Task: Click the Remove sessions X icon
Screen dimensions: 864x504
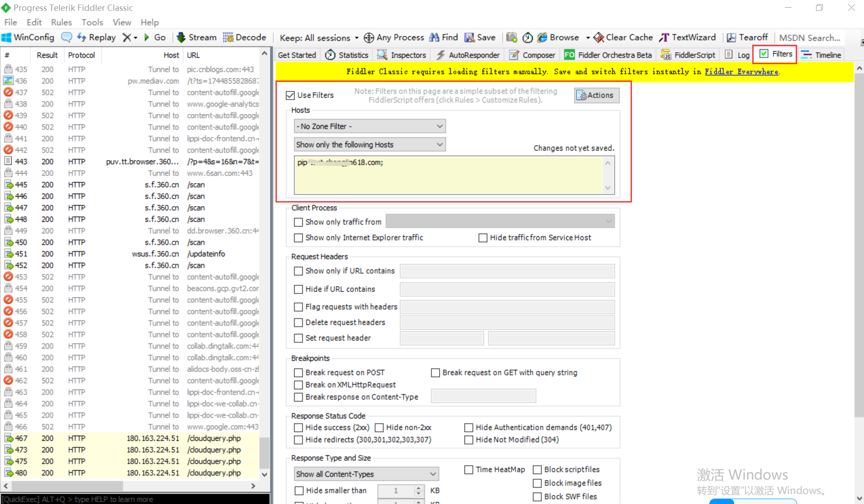Action: pyautogui.click(x=127, y=38)
